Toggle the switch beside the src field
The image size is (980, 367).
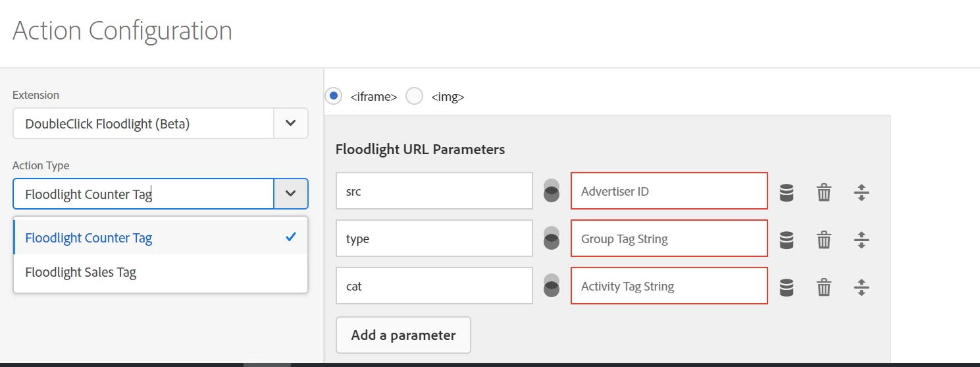[x=552, y=191]
